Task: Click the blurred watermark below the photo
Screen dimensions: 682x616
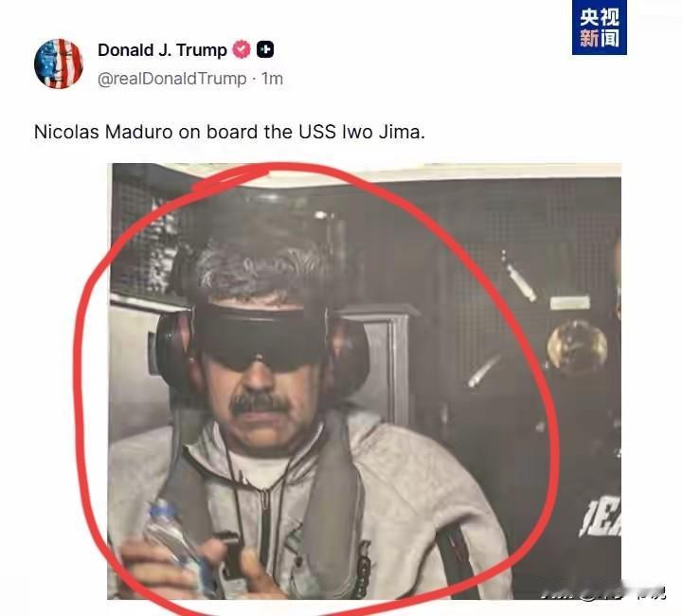Action: click(x=604, y=593)
